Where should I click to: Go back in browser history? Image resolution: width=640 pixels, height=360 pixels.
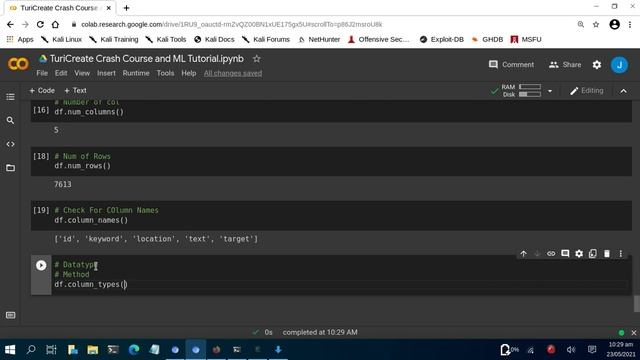pos(10,24)
